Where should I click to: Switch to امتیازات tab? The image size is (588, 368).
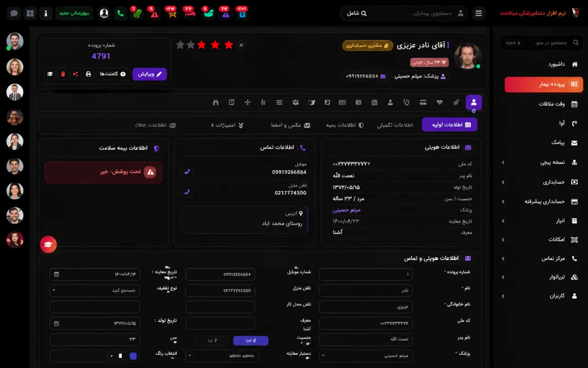[x=227, y=125]
